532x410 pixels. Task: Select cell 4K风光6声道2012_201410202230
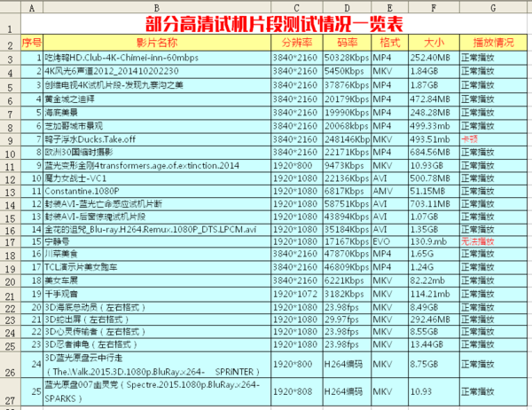157,72
